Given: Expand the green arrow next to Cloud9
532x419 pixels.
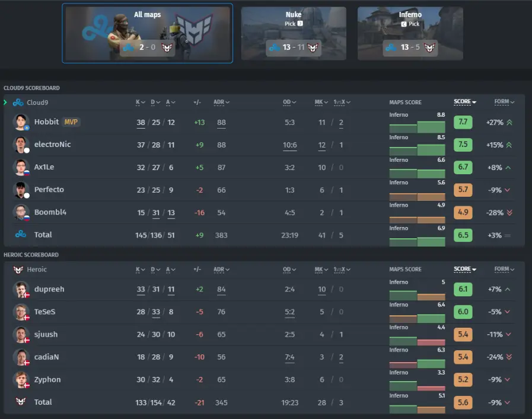Looking at the screenshot, I should pos(5,102).
